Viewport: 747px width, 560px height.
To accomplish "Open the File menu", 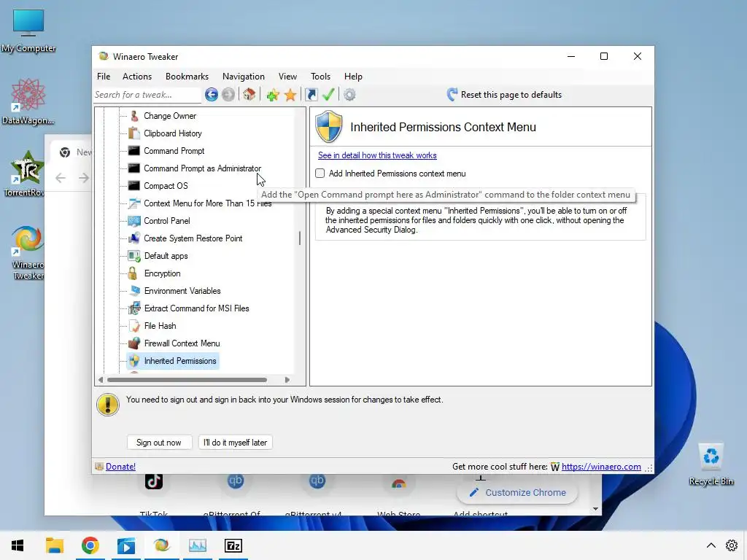I will pyautogui.click(x=104, y=76).
